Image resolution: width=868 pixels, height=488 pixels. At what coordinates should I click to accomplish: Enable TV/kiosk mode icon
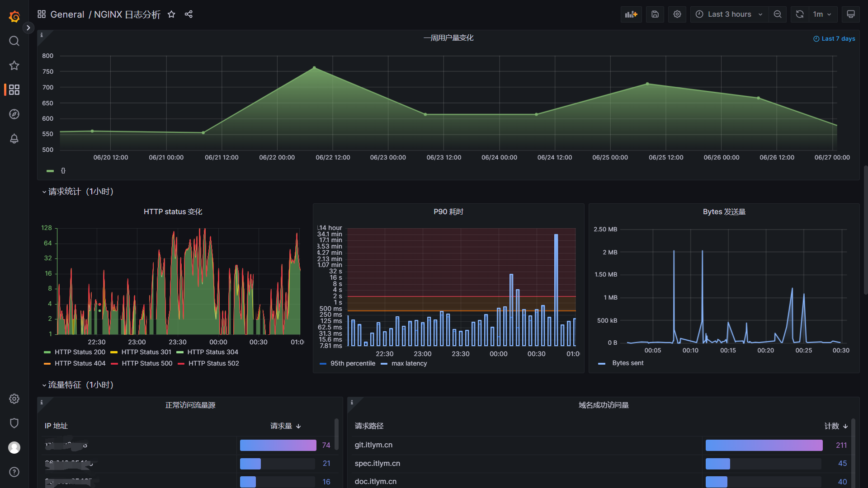(850, 14)
